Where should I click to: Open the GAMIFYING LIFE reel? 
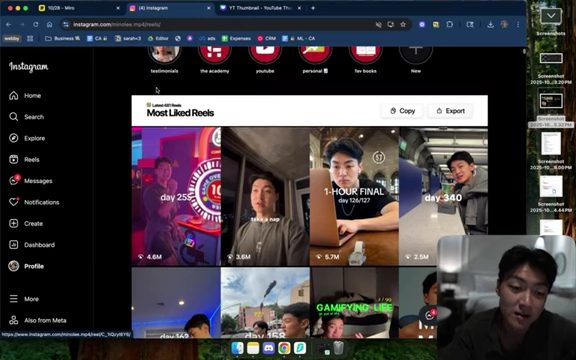(354, 302)
